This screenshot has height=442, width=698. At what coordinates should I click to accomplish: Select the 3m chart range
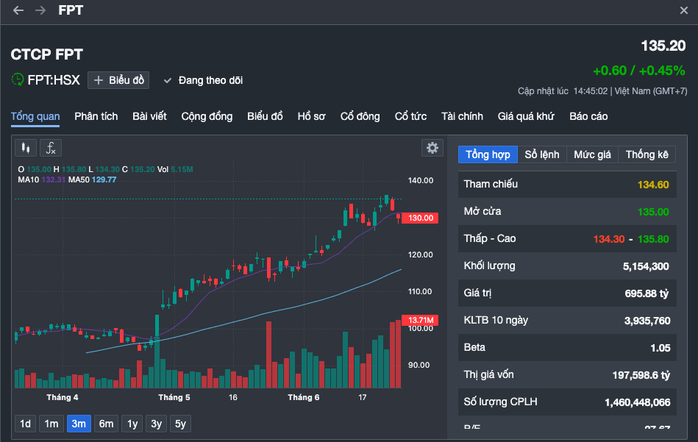(x=79, y=424)
